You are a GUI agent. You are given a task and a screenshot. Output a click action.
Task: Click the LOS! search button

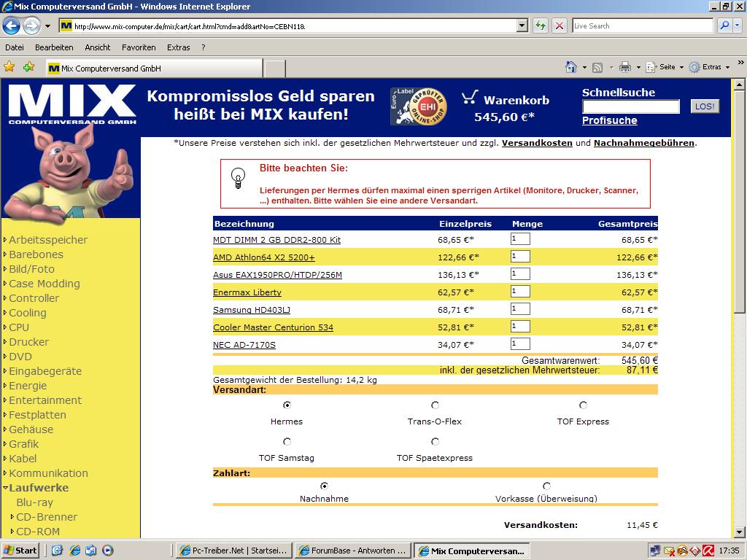pyautogui.click(x=705, y=106)
